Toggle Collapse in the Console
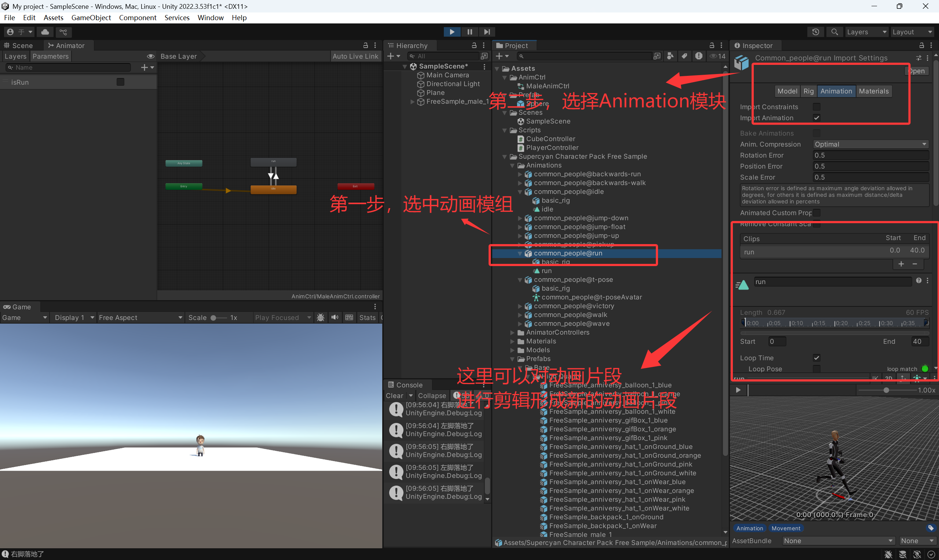This screenshot has width=939, height=560. [x=432, y=395]
